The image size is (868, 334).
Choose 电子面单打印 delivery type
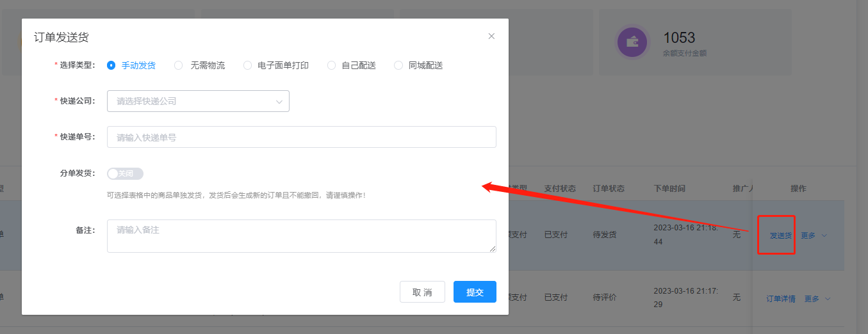[248, 65]
